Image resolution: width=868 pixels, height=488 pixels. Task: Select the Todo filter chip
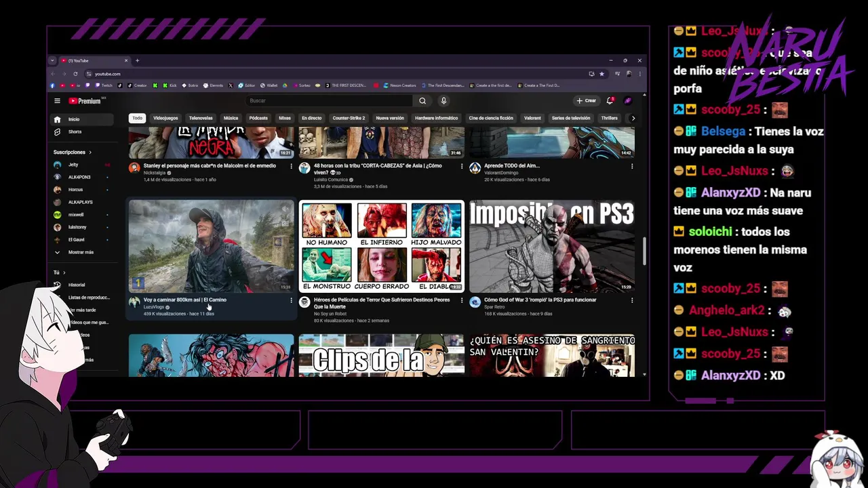pyautogui.click(x=138, y=118)
